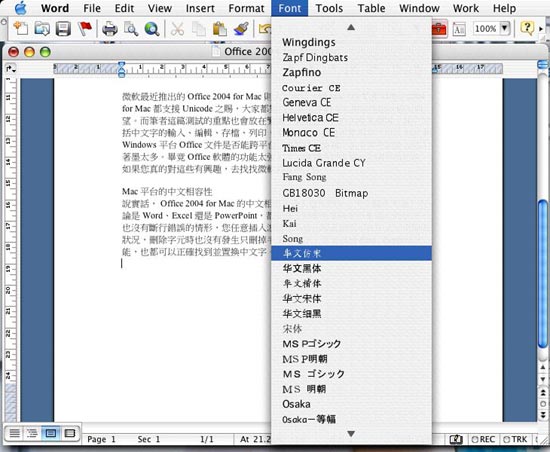
Task: Open the Tools menu
Action: (x=329, y=8)
